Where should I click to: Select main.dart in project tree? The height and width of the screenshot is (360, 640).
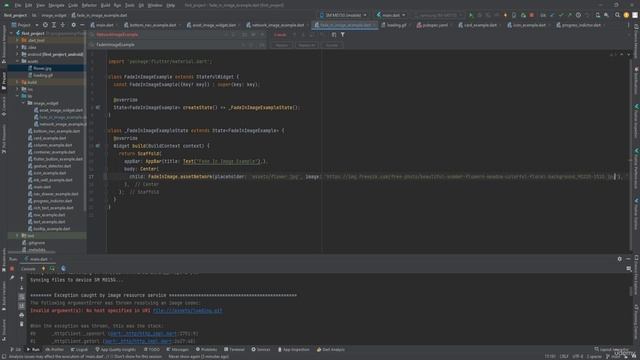tap(42, 187)
